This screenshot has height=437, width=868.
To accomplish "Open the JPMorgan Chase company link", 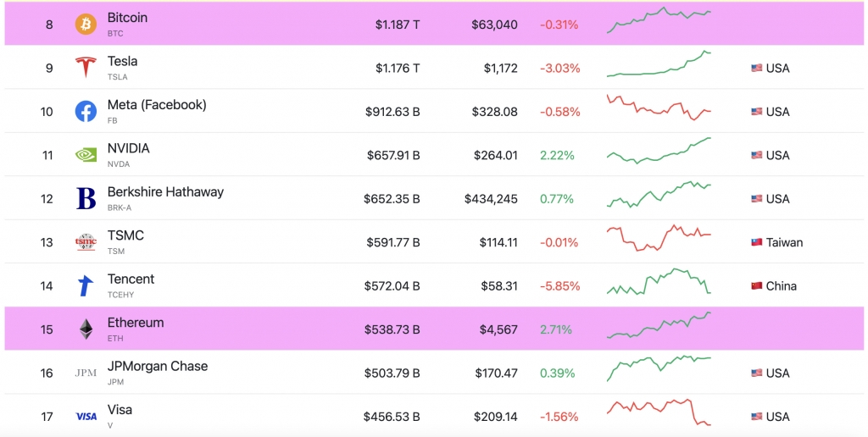I will click(x=158, y=366).
